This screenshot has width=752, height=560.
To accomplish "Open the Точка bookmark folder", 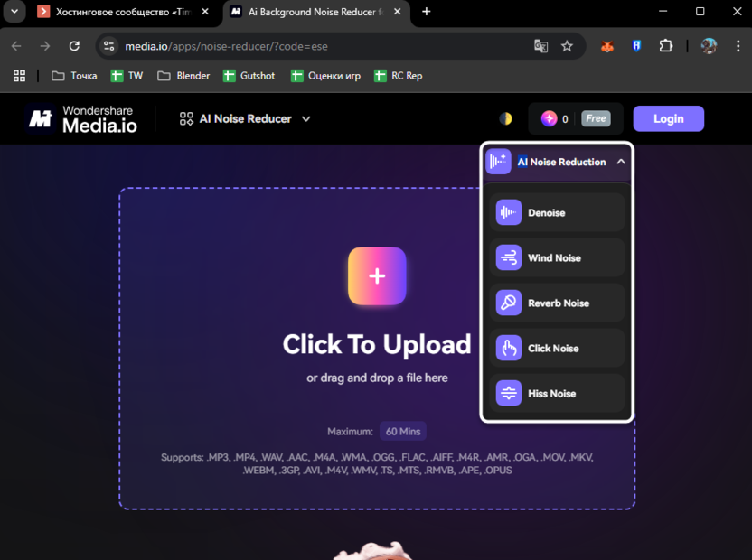I will [74, 76].
